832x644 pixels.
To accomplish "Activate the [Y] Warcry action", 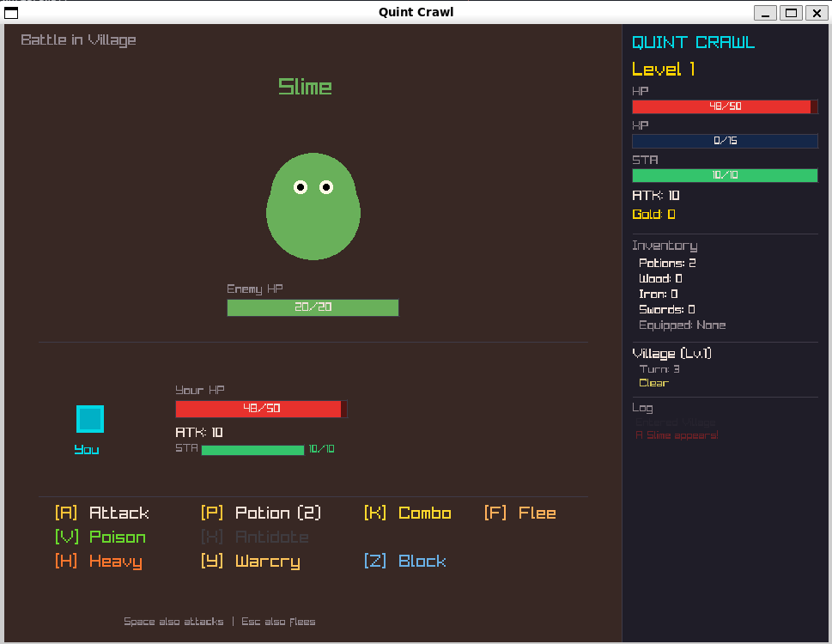I will click(251, 562).
